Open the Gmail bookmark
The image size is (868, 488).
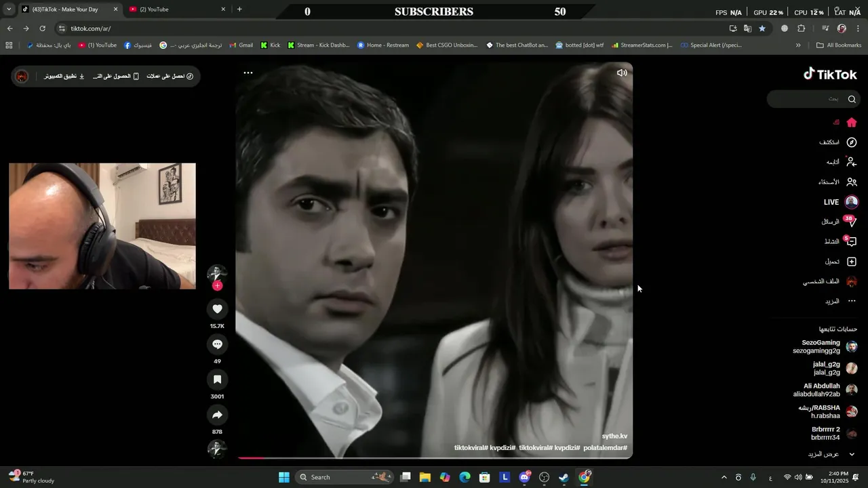click(241, 45)
